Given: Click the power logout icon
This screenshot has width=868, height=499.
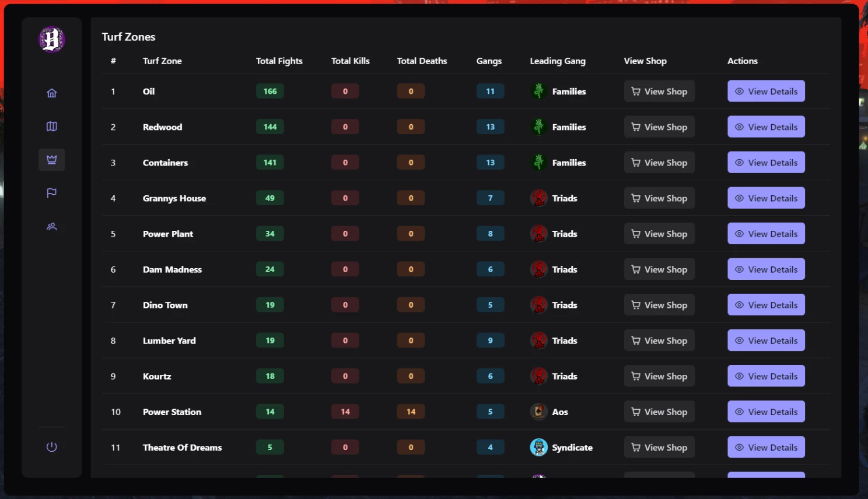Looking at the screenshot, I should click(51, 447).
